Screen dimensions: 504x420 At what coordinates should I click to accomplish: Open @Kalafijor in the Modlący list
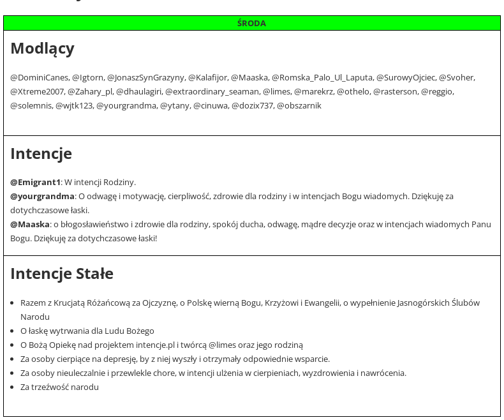207,78
